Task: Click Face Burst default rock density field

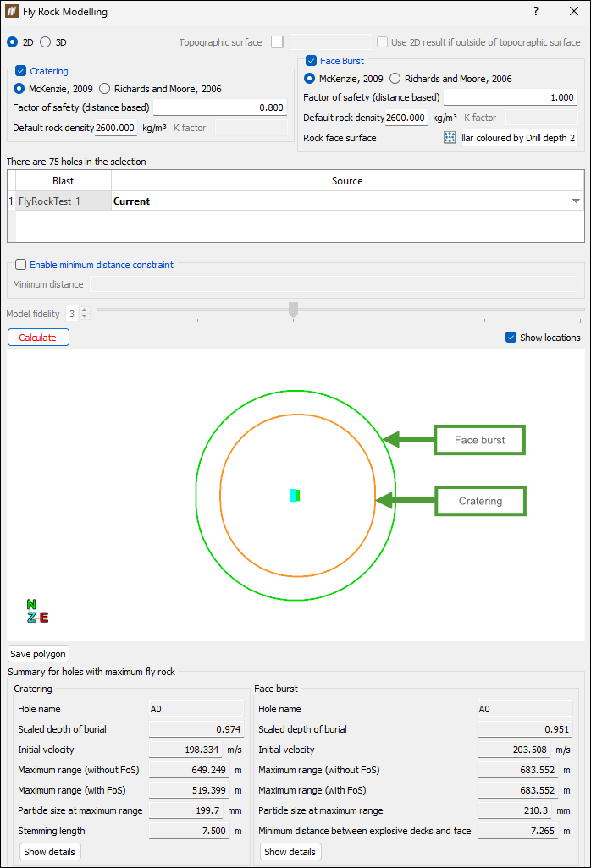Action: click(x=406, y=118)
